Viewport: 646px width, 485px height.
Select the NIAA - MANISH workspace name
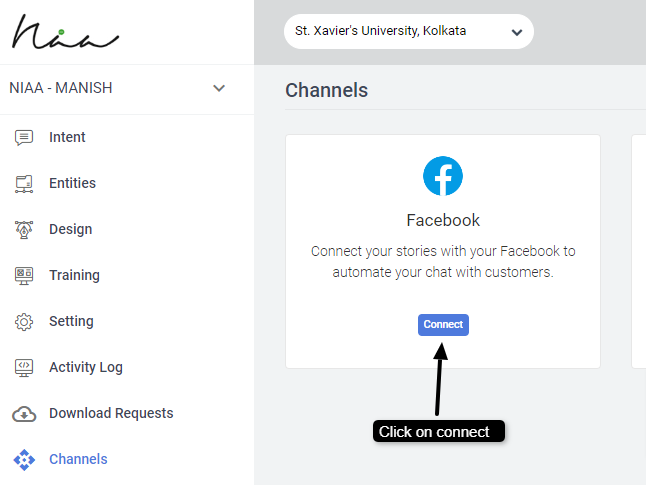(x=61, y=88)
